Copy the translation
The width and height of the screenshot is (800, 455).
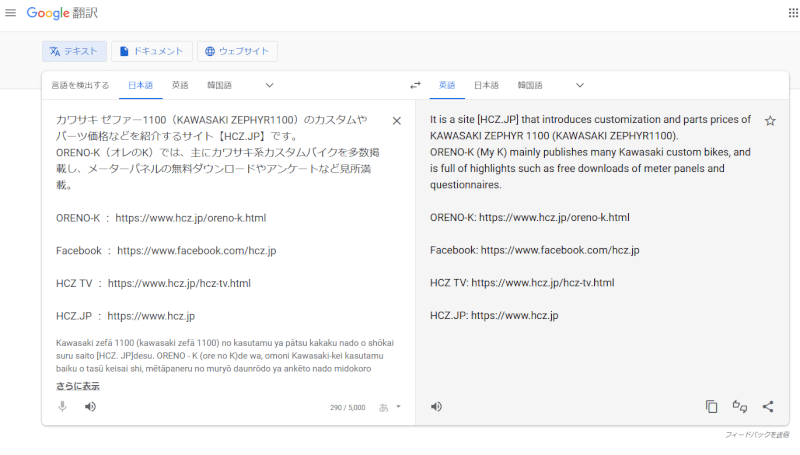tap(711, 407)
